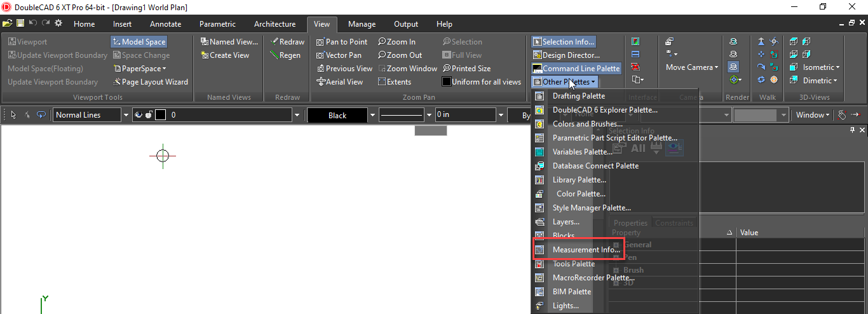Click the Regen icon
868x314 pixels.
[285, 55]
